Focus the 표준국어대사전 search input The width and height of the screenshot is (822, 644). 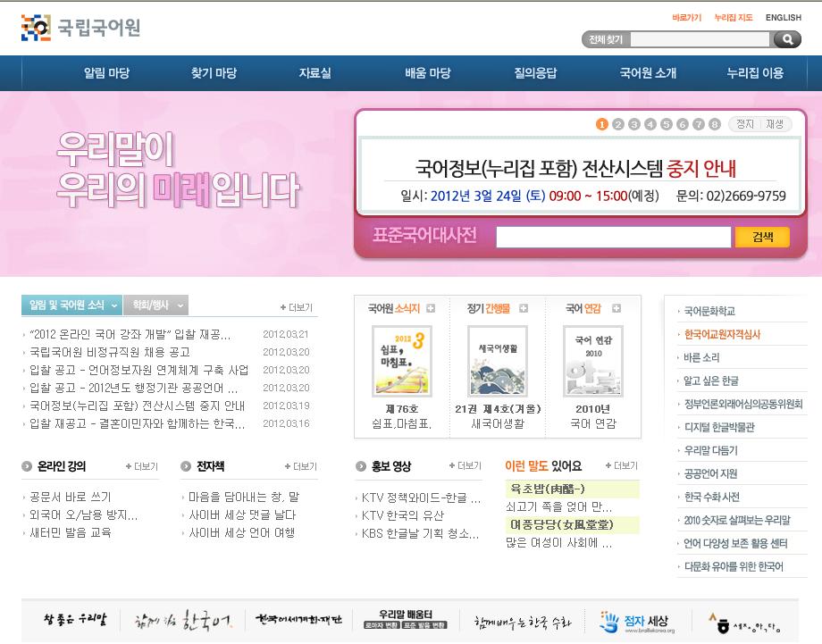[613, 237]
